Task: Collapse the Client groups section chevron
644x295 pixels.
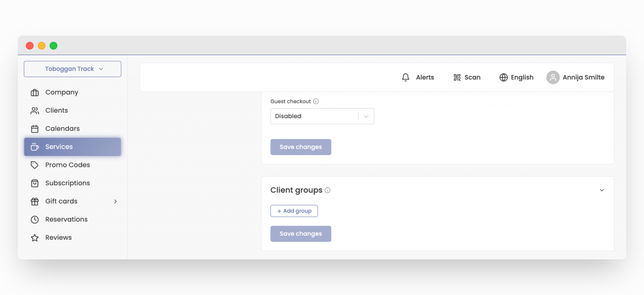Action: [602, 191]
